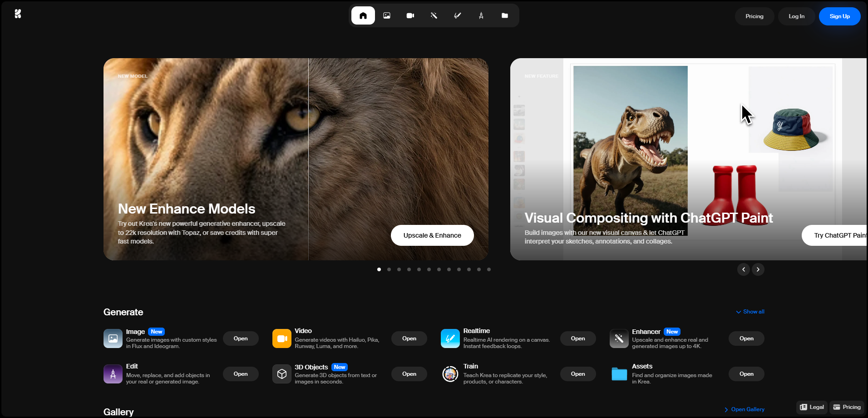Click the T-rex image in ChatGPT Paint card
Image resolution: width=868 pixels, height=418 pixels.
tap(631, 150)
